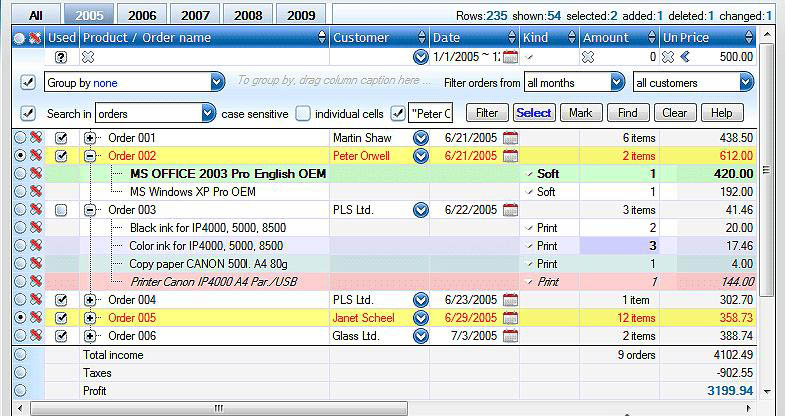
Task: Click vertical scrollbar up arrow
Action: pos(766,35)
